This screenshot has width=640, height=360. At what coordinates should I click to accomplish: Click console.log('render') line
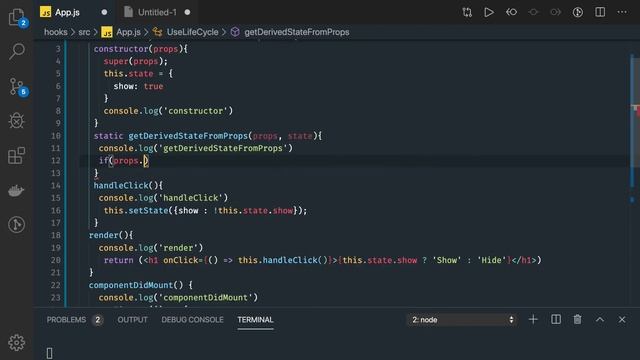[x=151, y=248]
